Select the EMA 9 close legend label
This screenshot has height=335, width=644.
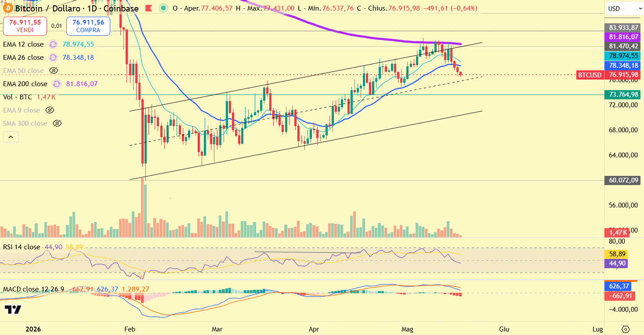point(22,110)
